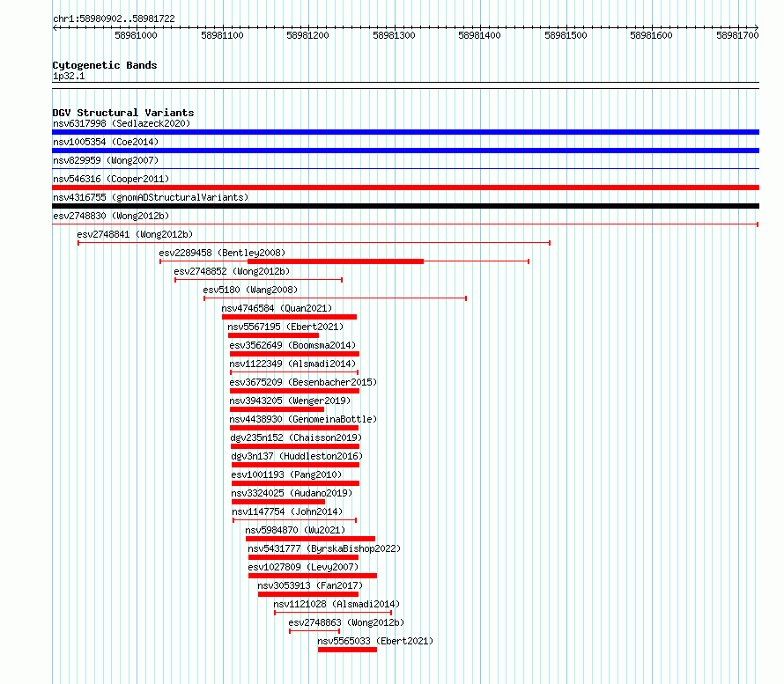Click the Cytogenetic Bands track title
Screen dimensions: 784x684
[x=105, y=65]
